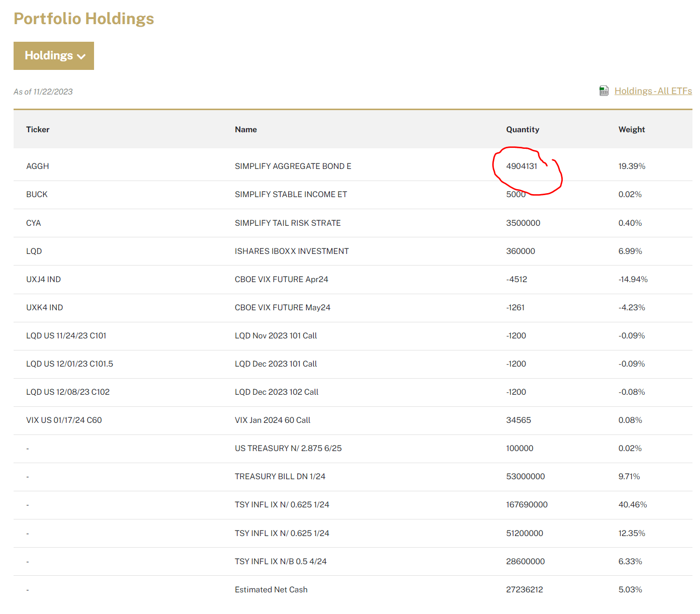Select ticker LQD US 11/24/23 C101
The width and height of the screenshot is (700, 614).
[66, 335]
